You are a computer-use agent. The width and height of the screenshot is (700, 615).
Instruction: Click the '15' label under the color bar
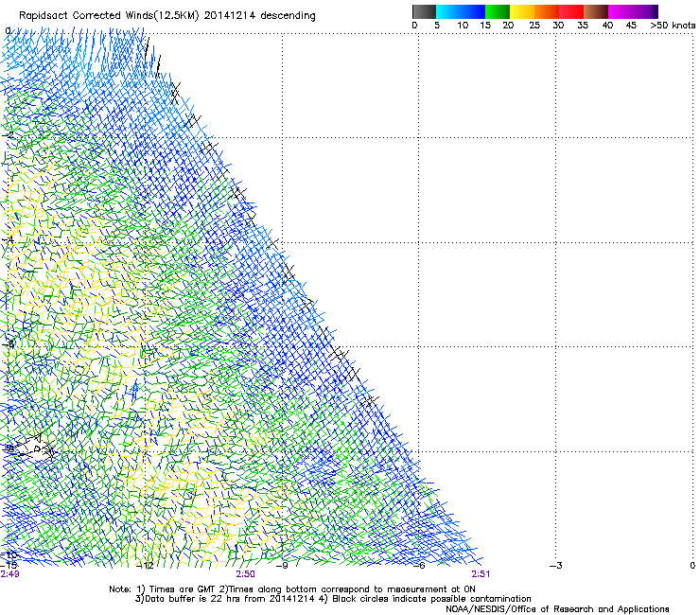(485, 26)
